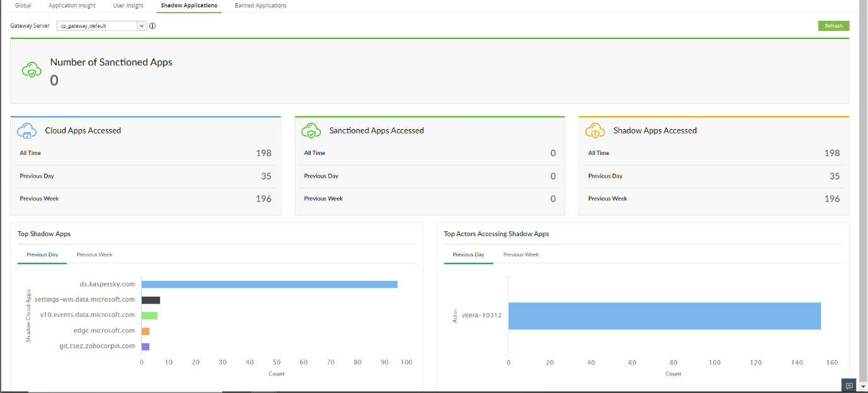Click the green sanctioned apps cloud icon
Image resolution: width=868 pixels, height=393 pixels.
tap(32, 69)
